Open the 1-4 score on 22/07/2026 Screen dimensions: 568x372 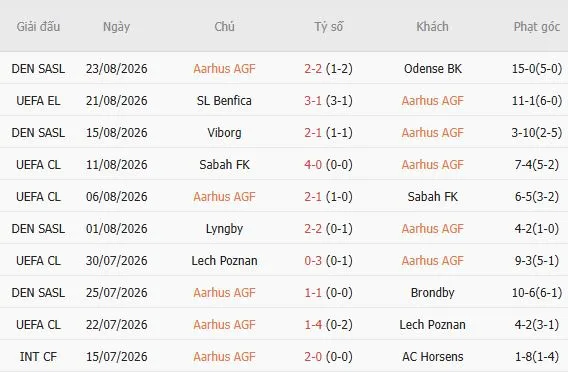pyautogui.click(x=313, y=325)
